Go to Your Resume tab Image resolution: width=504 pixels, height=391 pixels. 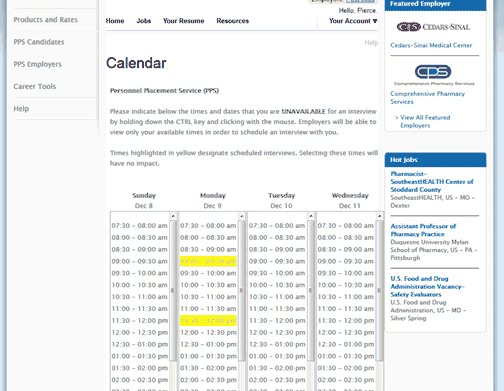(x=184, y=21)
